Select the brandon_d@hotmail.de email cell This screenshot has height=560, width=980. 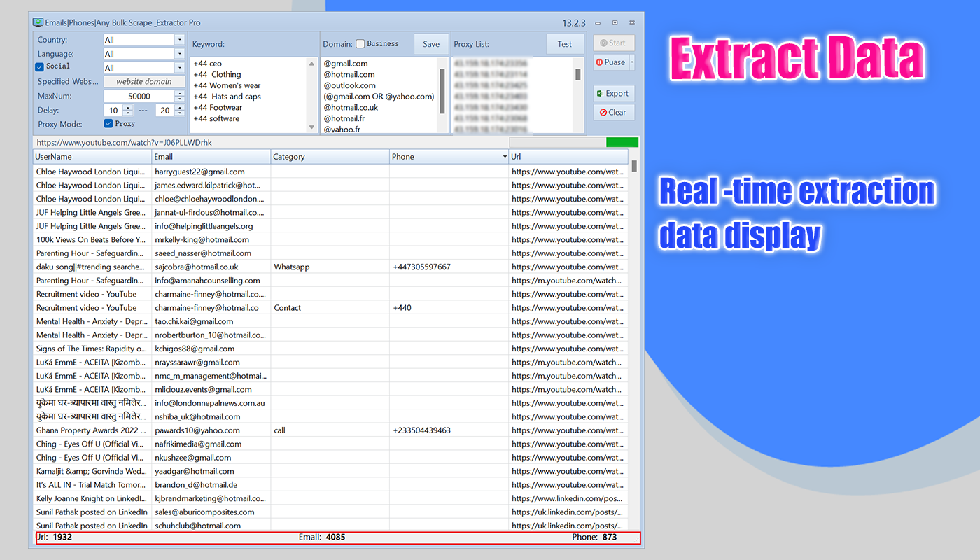point(211,484)
